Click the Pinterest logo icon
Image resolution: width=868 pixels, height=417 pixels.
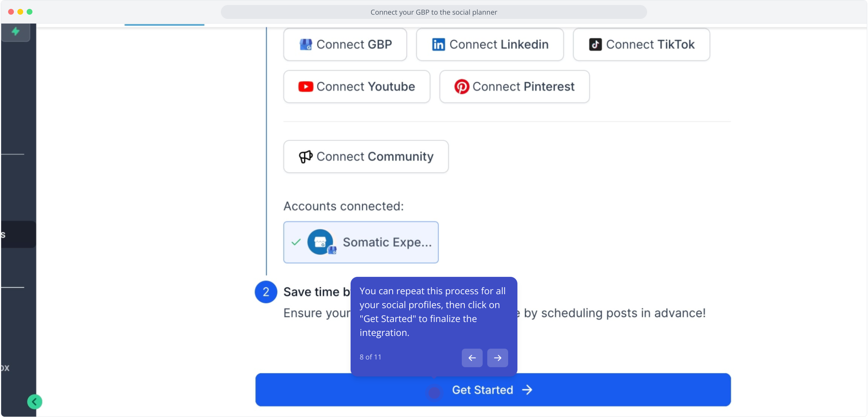click(x=462, y=86)
